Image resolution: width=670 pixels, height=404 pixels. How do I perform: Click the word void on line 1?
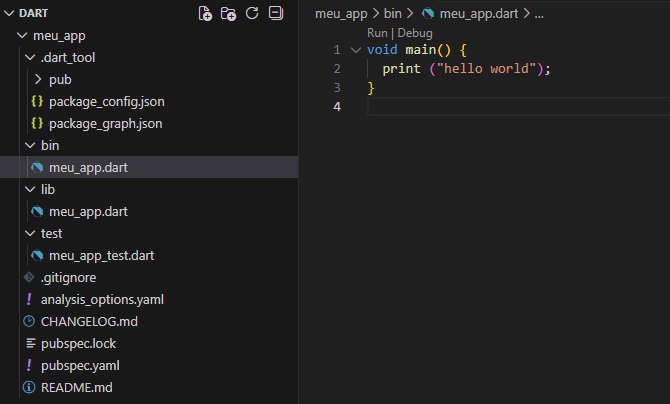tap(382, 50)
